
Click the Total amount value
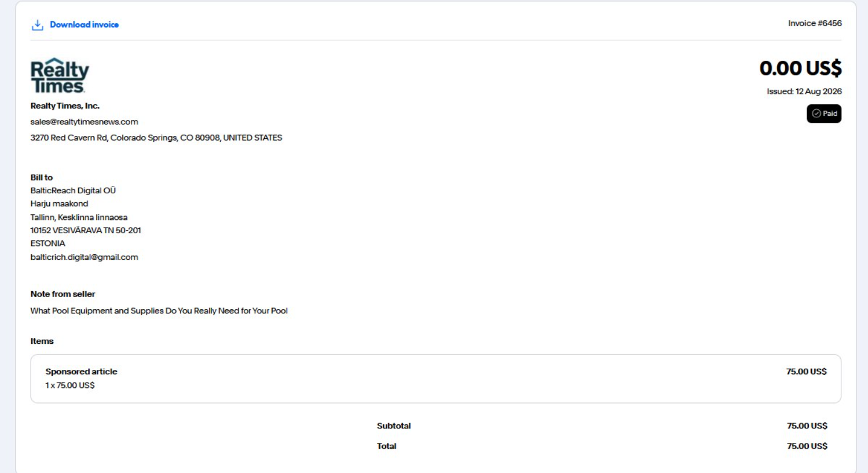tap(807, 446)
